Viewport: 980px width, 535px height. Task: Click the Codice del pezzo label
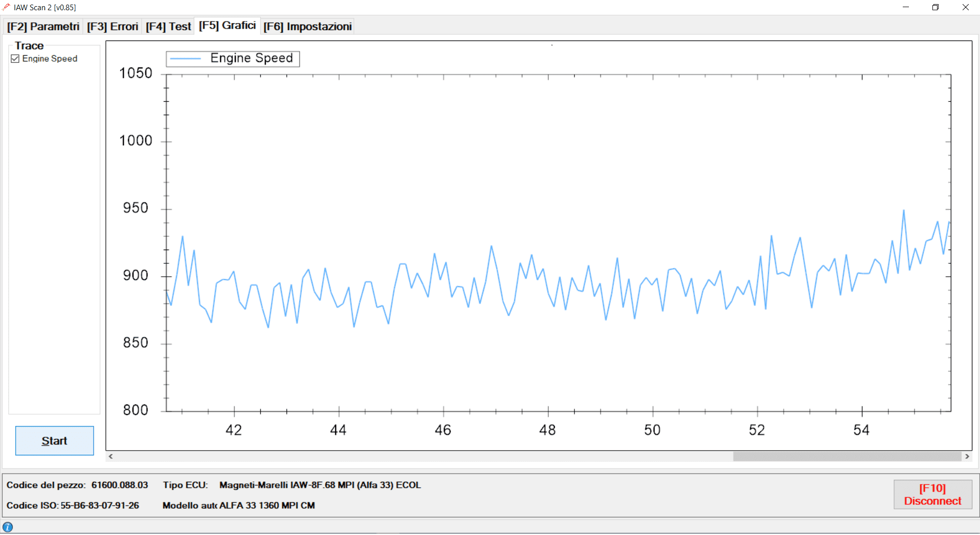pyautogui.click(x=46, y=485)
